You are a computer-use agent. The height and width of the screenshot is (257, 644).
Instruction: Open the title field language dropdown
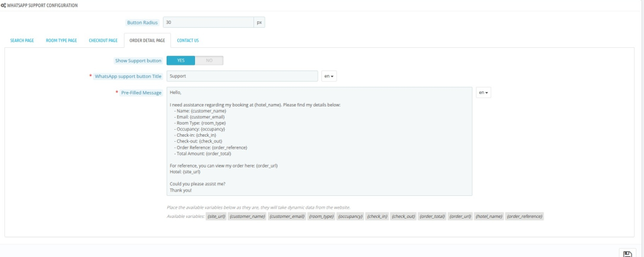pos(329,76)
